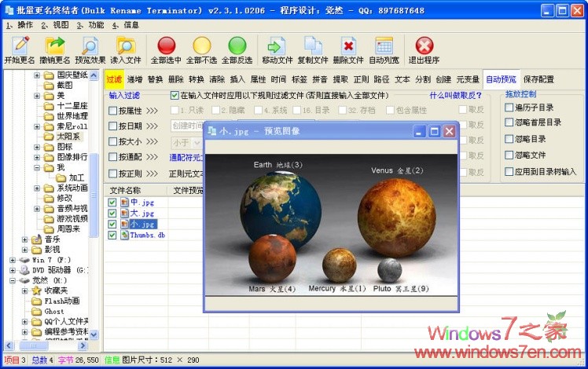Click the vertical scrollbar thumb in folder tree
This screenshot has width=588, height=369.
tap(94, 195)
